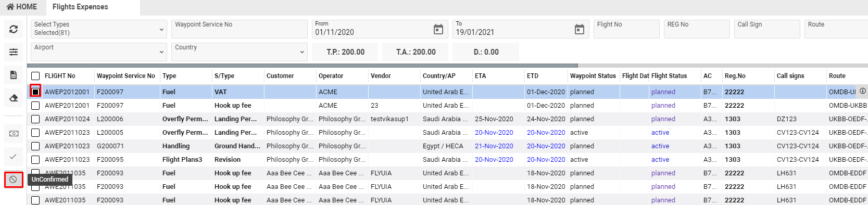Click the money payment icon in sidebar

tap(14, 134)
